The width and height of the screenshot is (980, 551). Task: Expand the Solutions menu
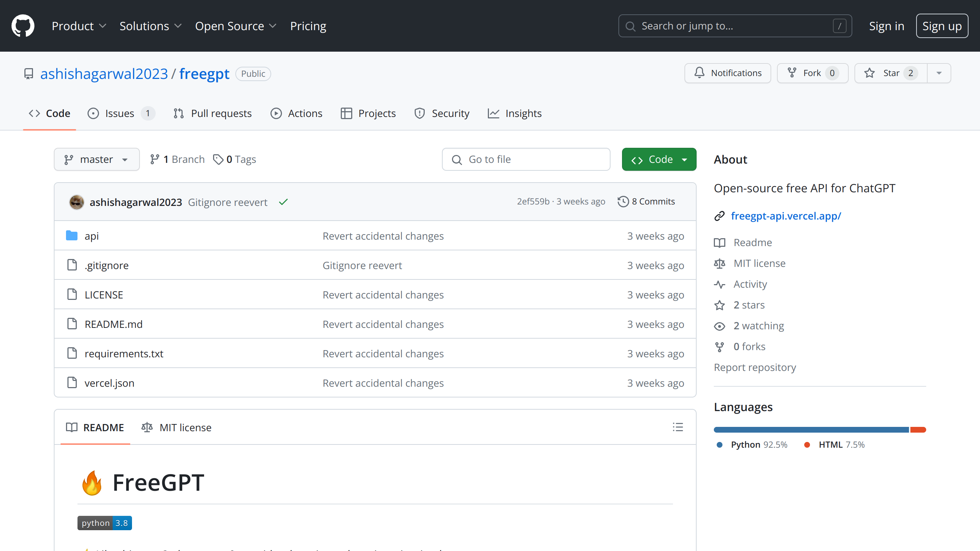point(150,26)
